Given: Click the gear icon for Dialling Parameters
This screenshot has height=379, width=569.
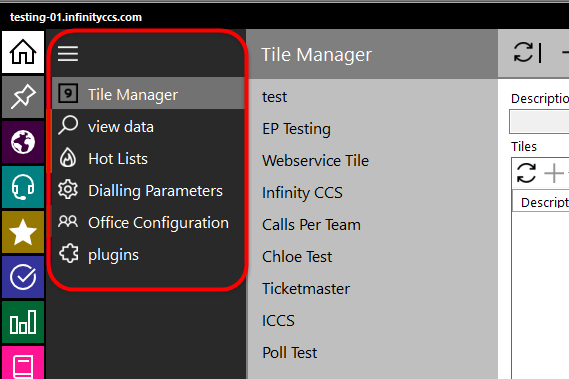Looking at the screenshot, I should 68,190.
